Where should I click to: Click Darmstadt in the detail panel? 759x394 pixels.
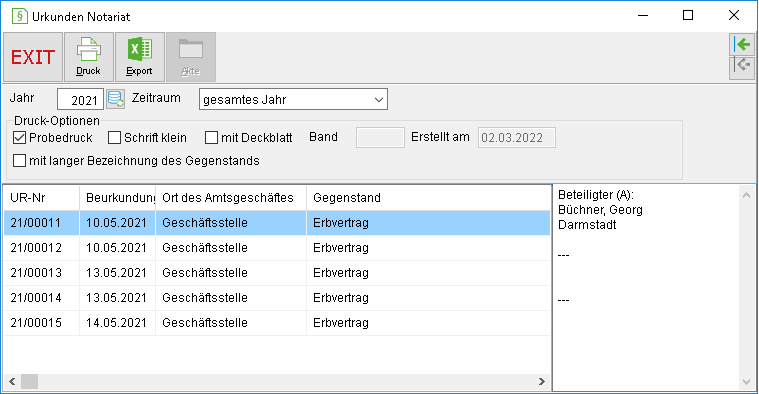click(587, 225)
